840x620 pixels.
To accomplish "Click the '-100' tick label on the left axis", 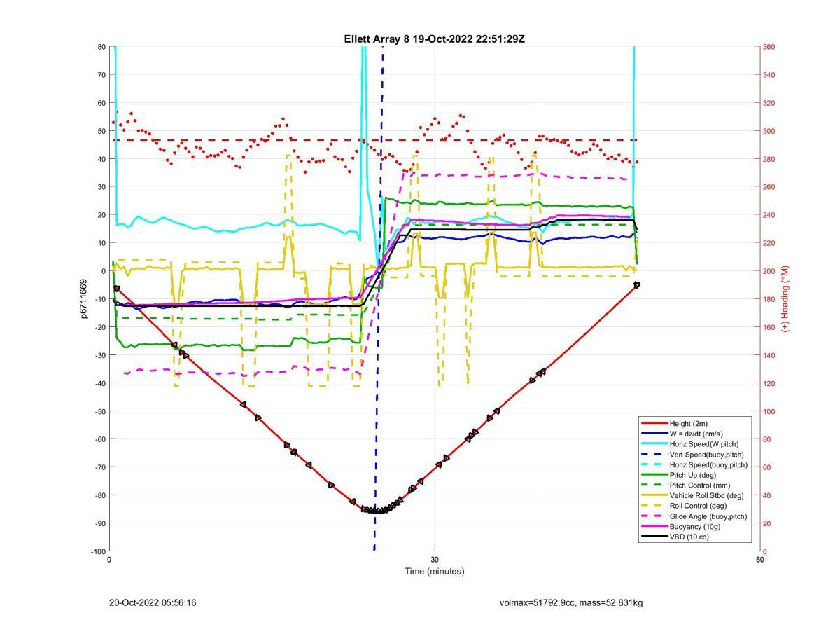I will [97, 551].
